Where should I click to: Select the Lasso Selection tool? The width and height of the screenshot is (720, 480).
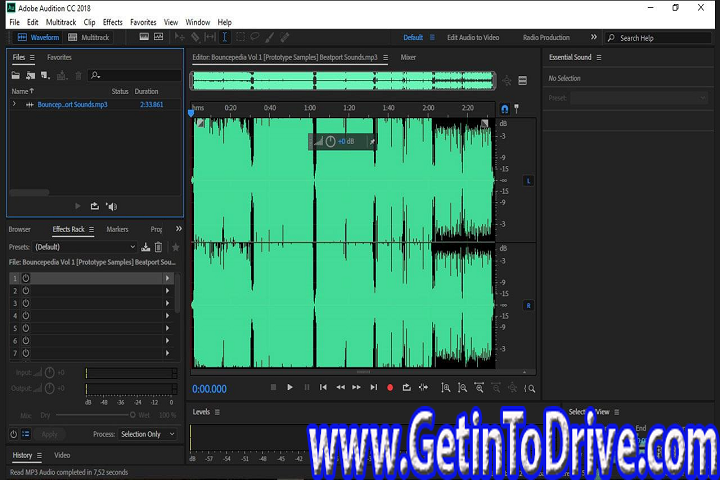(254, 37)
